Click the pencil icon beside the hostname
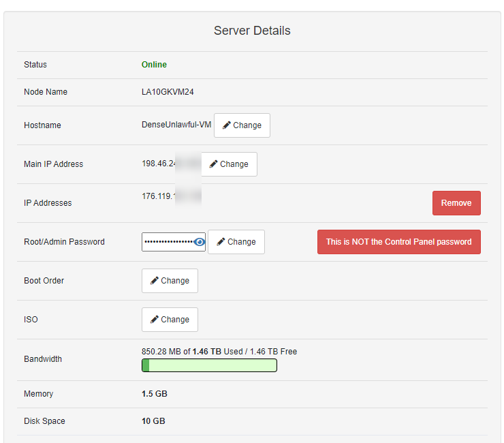The height and width of the screenshot is (443, 504). coord(227,125)
